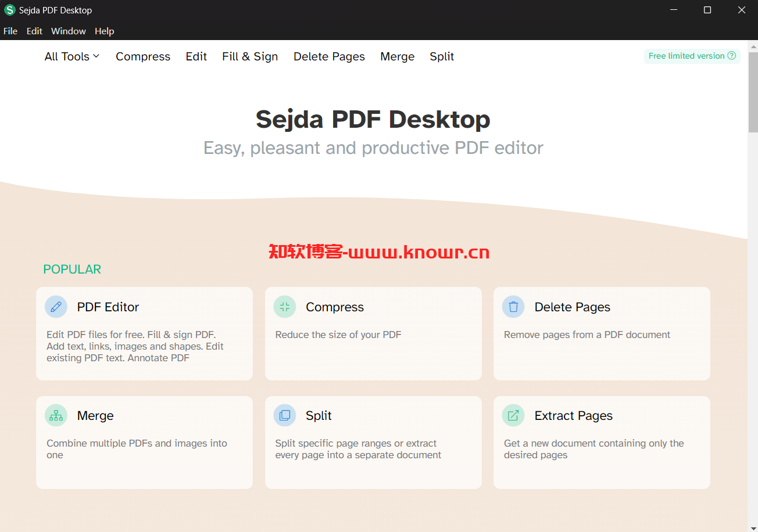This screenshot has width=758, height=532.
Task: Choose Merge in the top navigation
Action: click(x=398, y=56)
